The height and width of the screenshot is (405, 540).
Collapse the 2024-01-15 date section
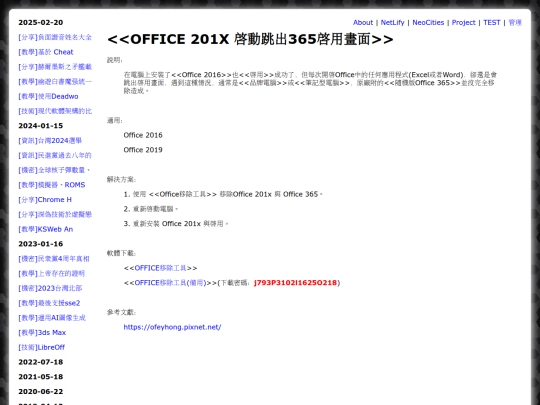[41, 126]
